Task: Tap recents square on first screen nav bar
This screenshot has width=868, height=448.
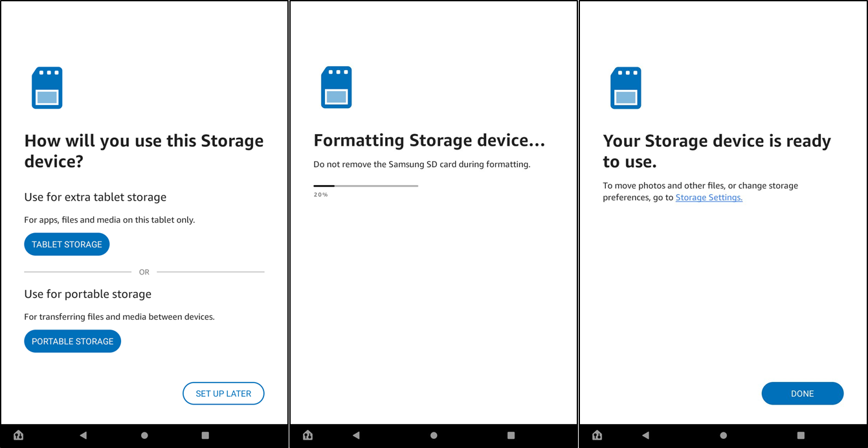Action: coord(205,435)
